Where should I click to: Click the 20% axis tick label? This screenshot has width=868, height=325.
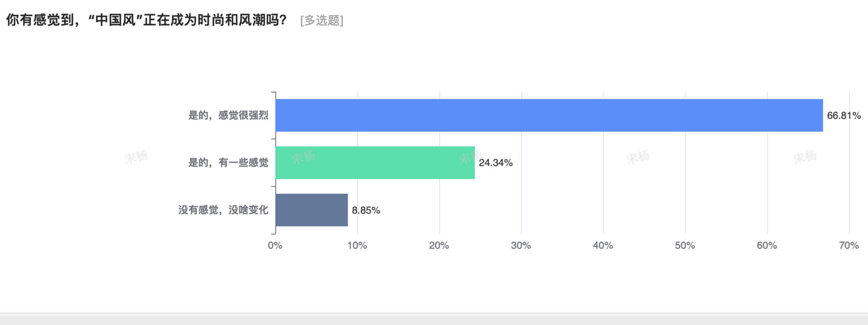pos(439,245)
